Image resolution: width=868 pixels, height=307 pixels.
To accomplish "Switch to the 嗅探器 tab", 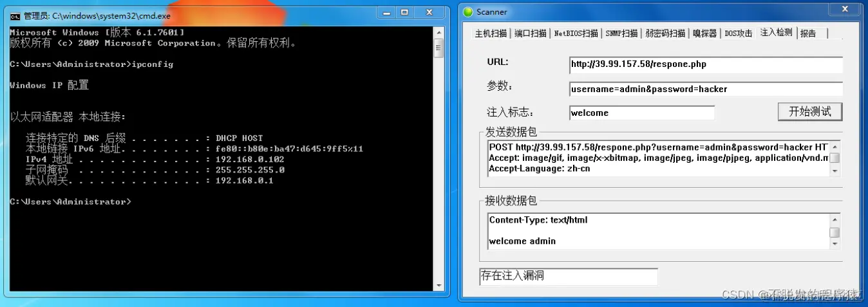I will click(x=704, y=33).
